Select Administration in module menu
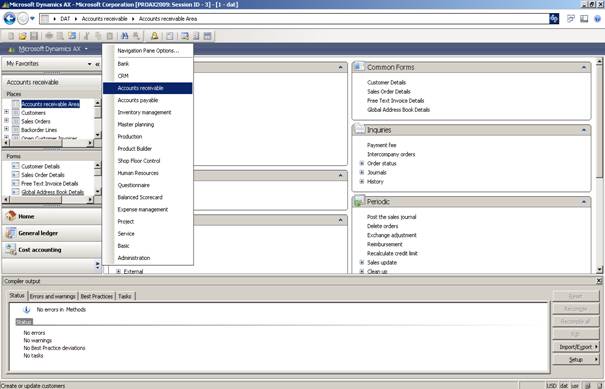The image size is (605, 389). point(148,258)
